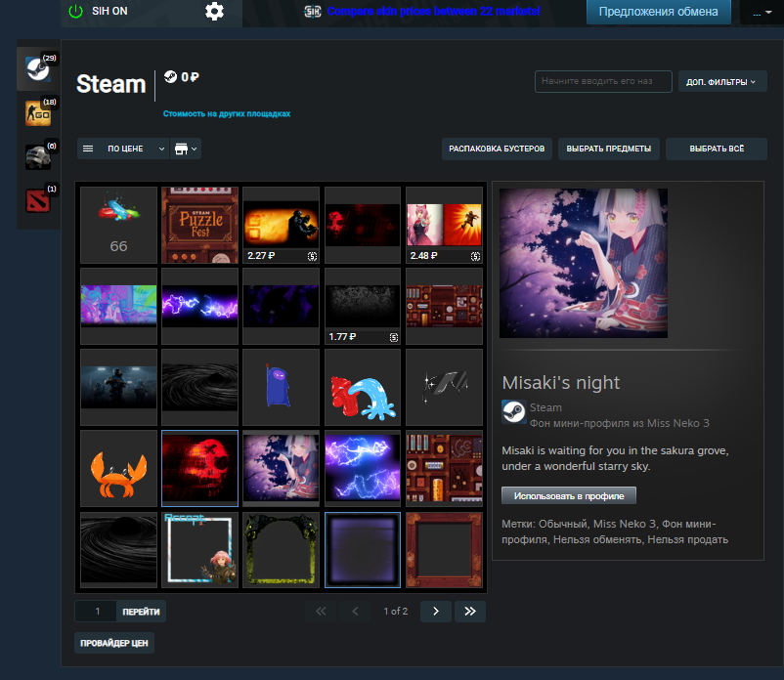
Task: Toggle the SIH ON power switch
Action: 75,11
